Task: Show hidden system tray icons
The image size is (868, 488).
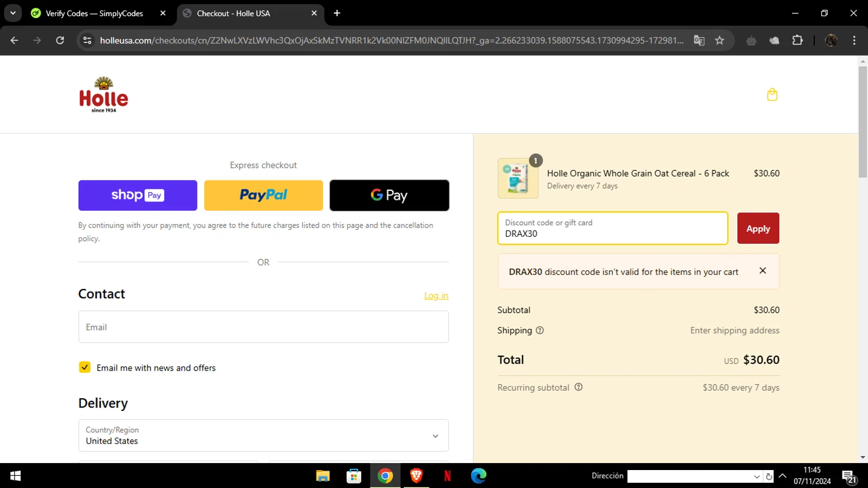Action: click(782, 476)
